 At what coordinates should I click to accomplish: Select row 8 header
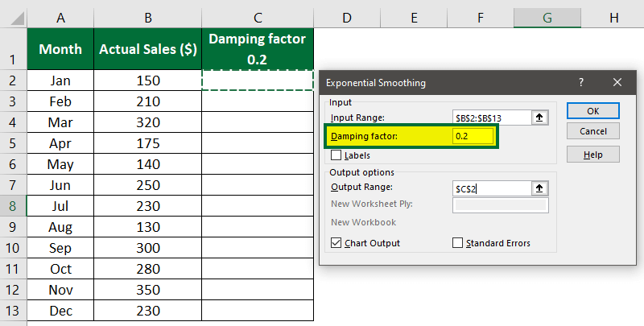pyautogui.click(x=13, y=206)
